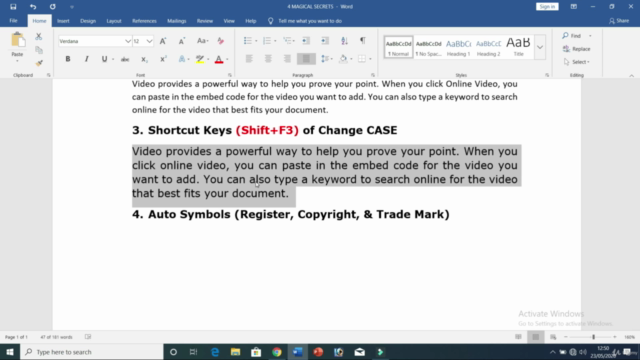Switch to the References tab
This screenshot has height=360, width=640.
coord(144,21)
